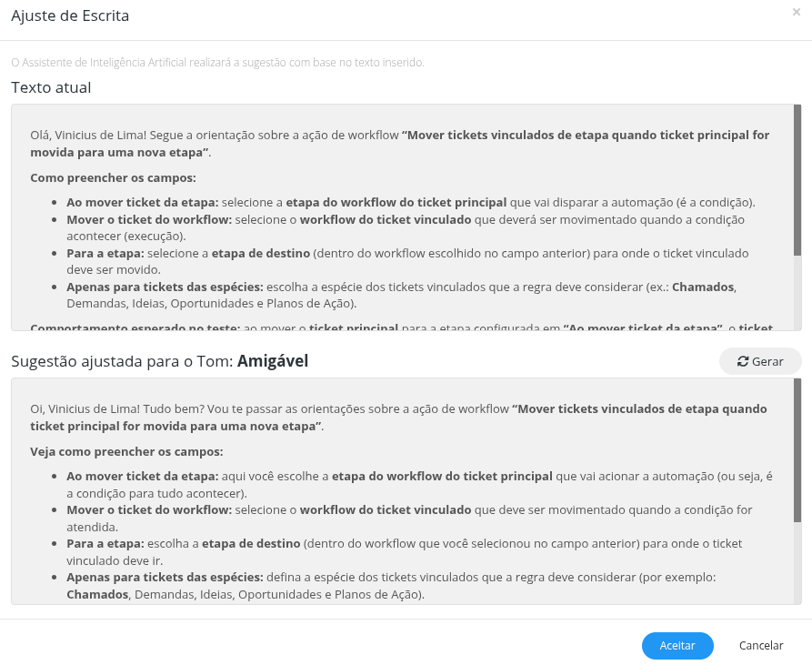The height and width of the screenshot is (665, 812).
Task: Click the refresh icon inside Gerar
Action: pyautogui.click(x=743, y=361)
